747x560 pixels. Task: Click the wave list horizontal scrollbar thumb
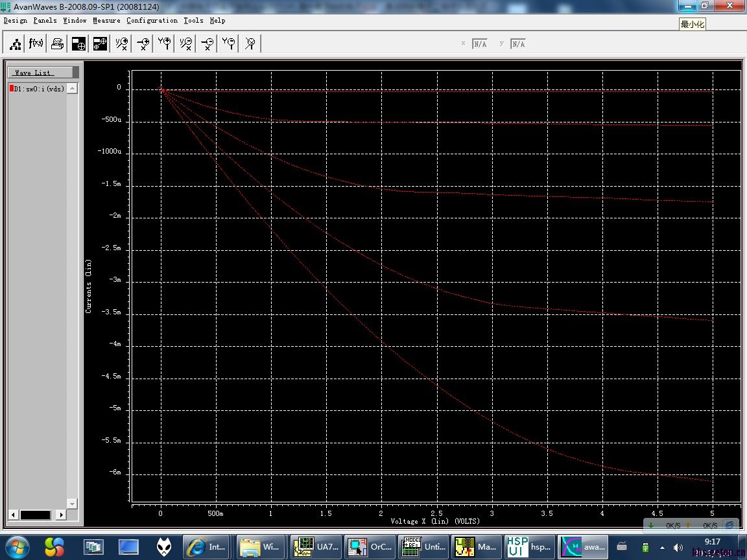click(x=35, y=515)
